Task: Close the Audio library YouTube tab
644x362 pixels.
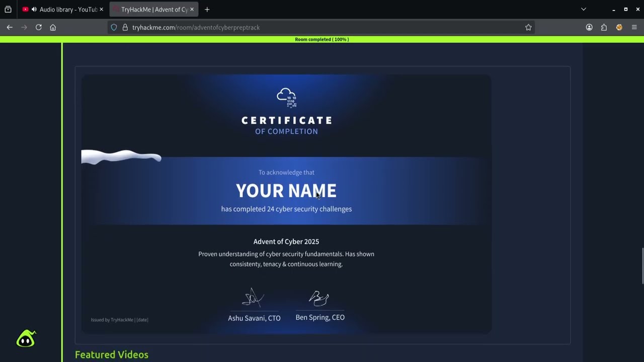Action: pos(101,10)
